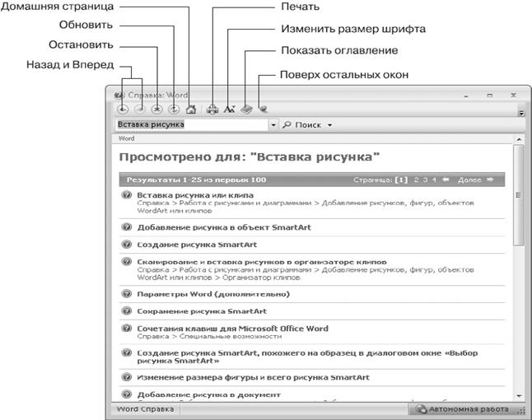Toggle Keep on Top pin
Viewport: 532px width, 420px height.
[x=264, y=110]
